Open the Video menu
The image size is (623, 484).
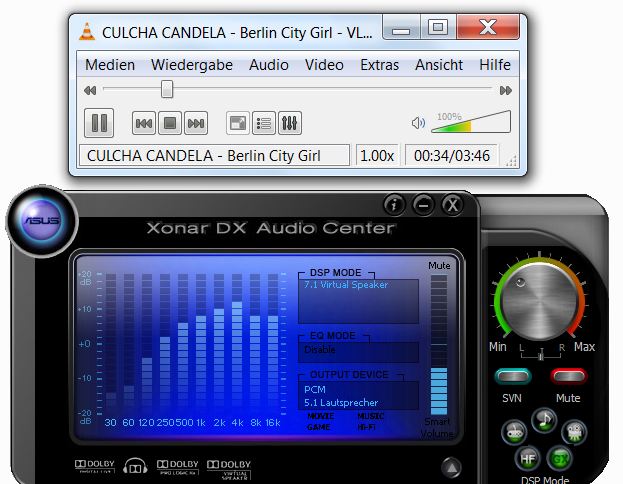click(x=324, y=65)
